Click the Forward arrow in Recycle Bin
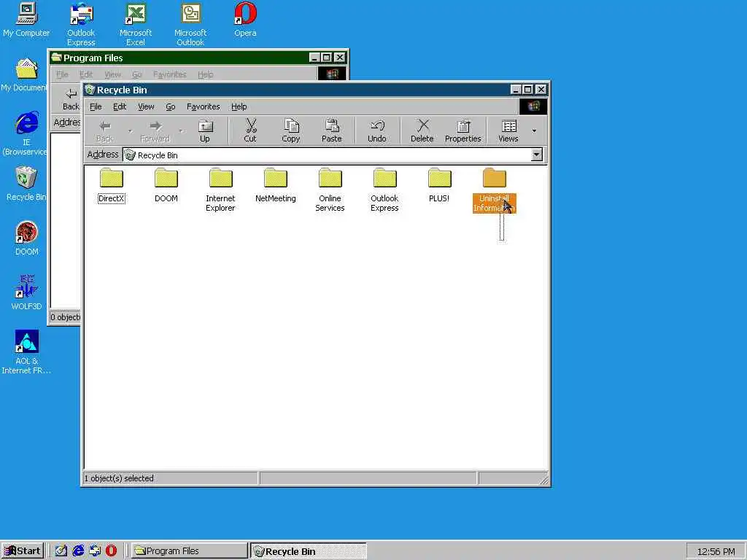 [155, 131]
